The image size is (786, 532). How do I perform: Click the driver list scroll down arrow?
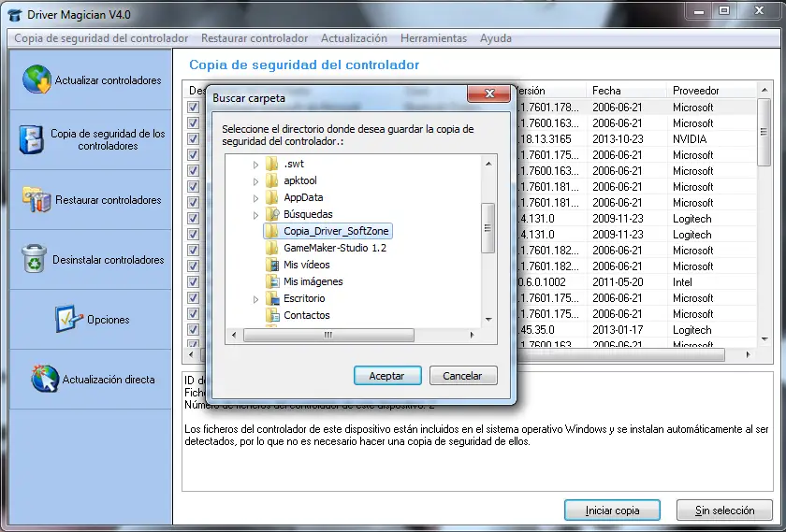[764, 339]
